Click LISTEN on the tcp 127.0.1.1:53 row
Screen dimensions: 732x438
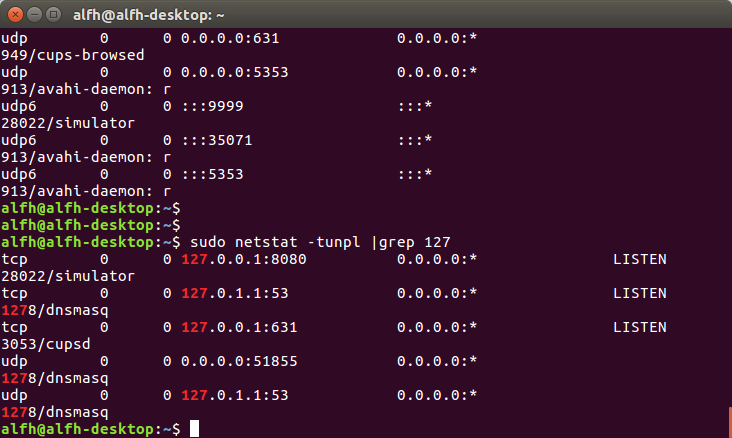640,293
